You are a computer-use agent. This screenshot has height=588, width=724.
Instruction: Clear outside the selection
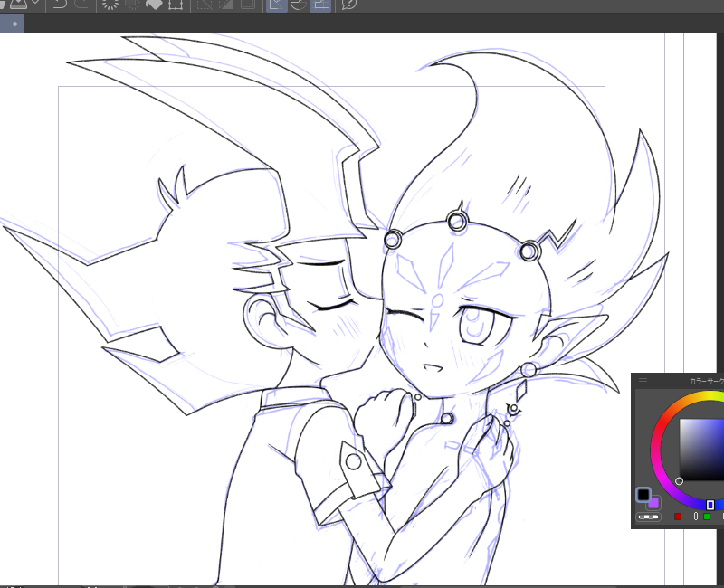tap(133, 5)
